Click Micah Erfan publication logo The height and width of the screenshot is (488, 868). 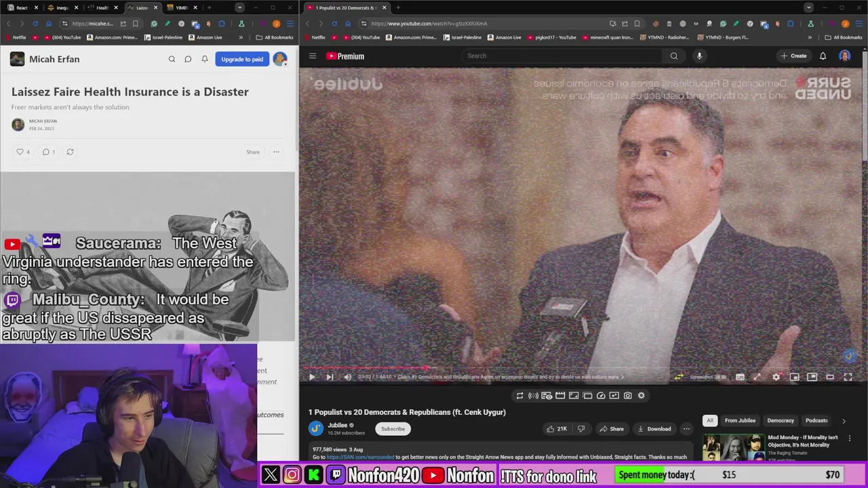(x=17, y=59)
